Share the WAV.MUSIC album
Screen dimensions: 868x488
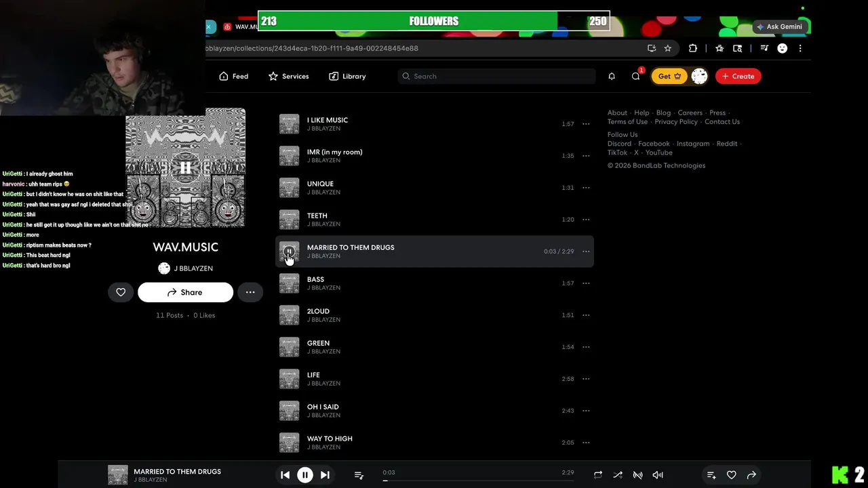185,292
